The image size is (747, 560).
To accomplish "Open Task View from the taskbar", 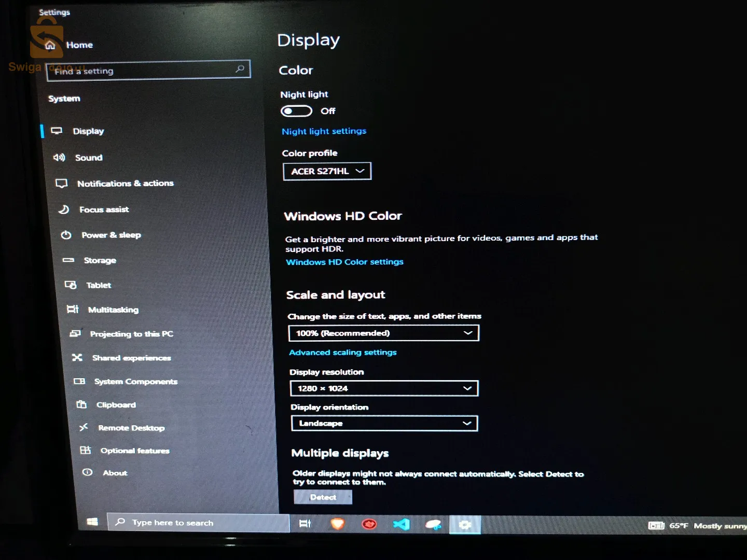I will coord(305,524).
